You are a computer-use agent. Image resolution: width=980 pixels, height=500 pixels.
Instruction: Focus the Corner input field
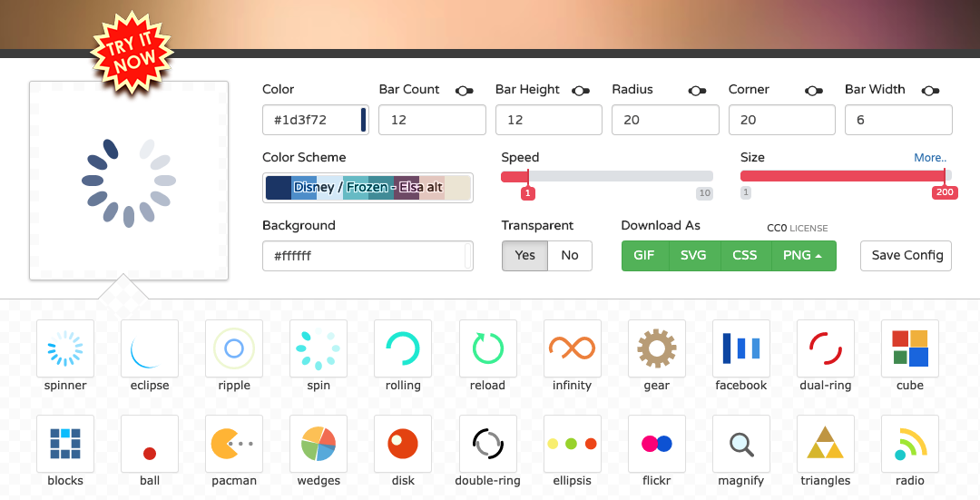tap(782, 120)
